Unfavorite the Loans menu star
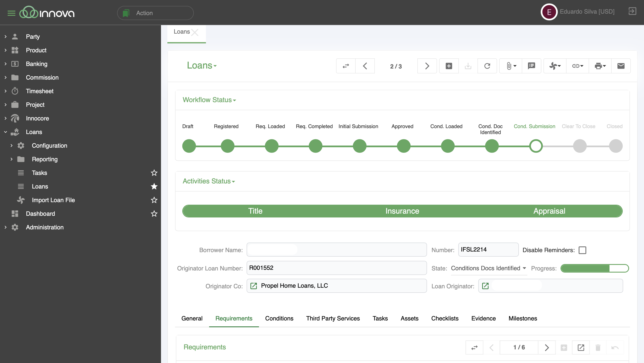This screenshot has width=644, height=363. tap(154, 186)
